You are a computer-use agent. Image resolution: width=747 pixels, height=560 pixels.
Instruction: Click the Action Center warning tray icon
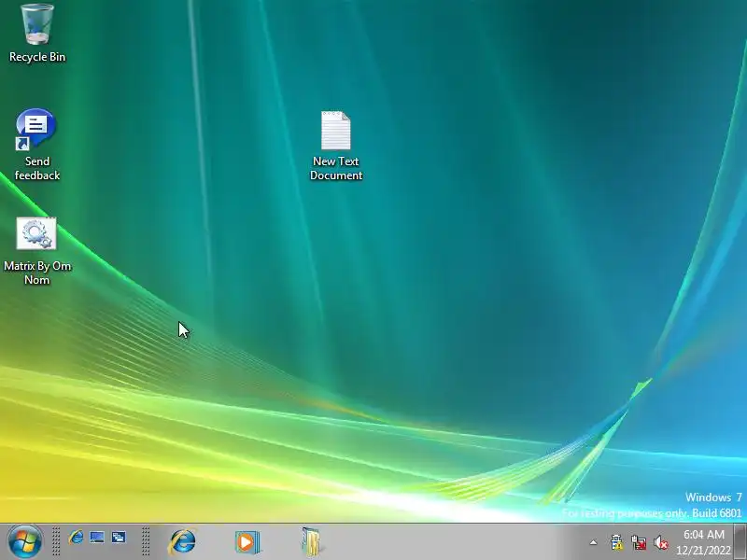pyautogui.click(x=616, y=542)
